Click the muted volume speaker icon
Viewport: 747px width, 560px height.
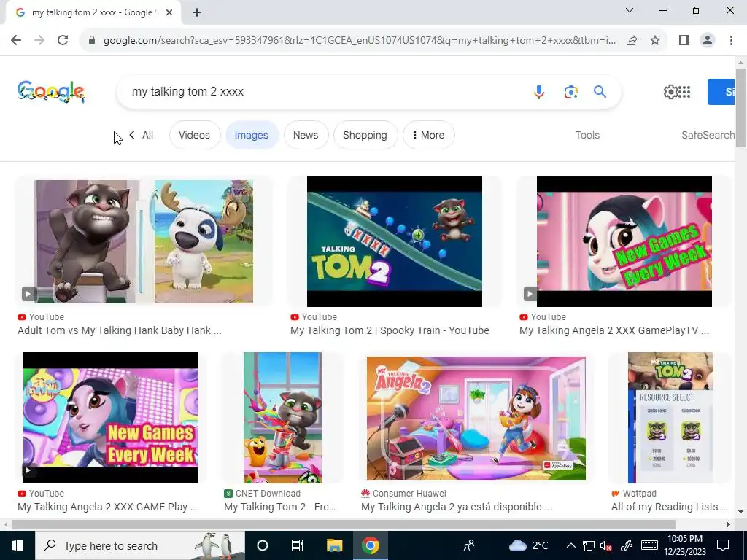[606, 545]
